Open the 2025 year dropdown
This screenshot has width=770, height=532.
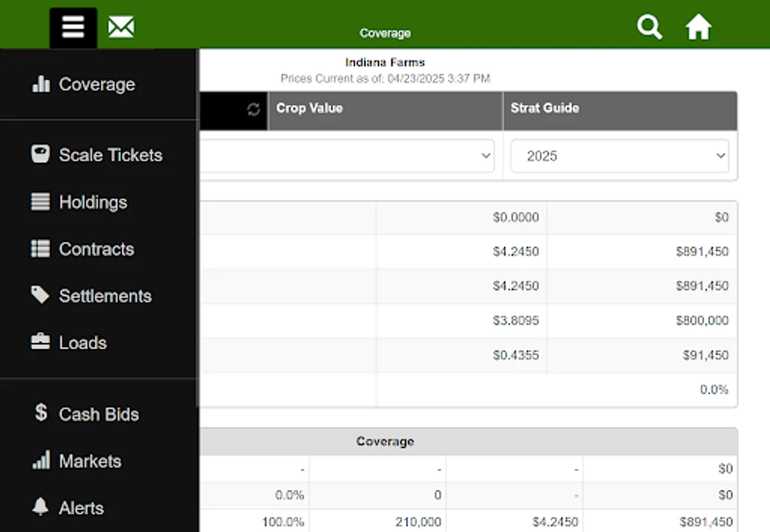[619, 156]
